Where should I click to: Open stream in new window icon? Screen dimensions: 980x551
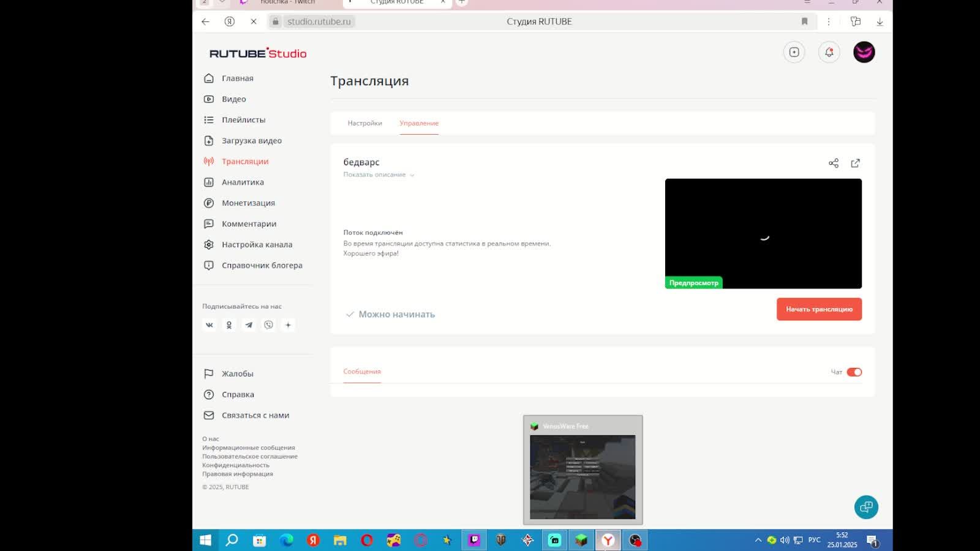[x=856, y=163]
